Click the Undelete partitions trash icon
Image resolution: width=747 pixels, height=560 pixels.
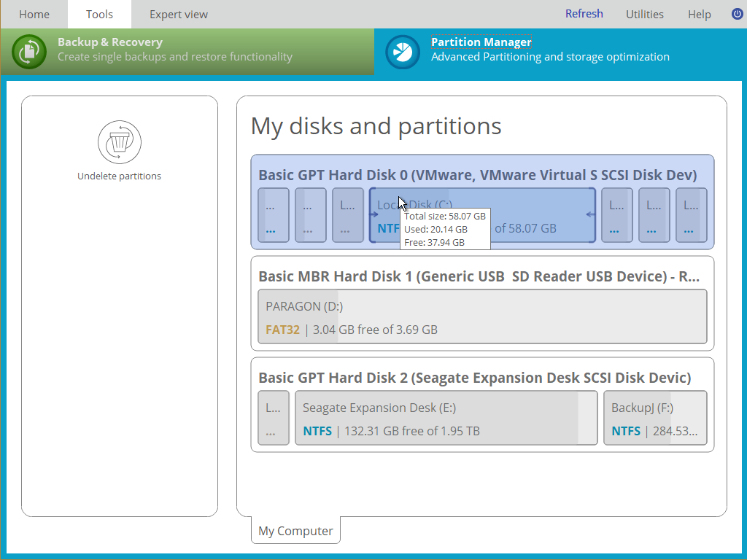(x=120, y=142)
